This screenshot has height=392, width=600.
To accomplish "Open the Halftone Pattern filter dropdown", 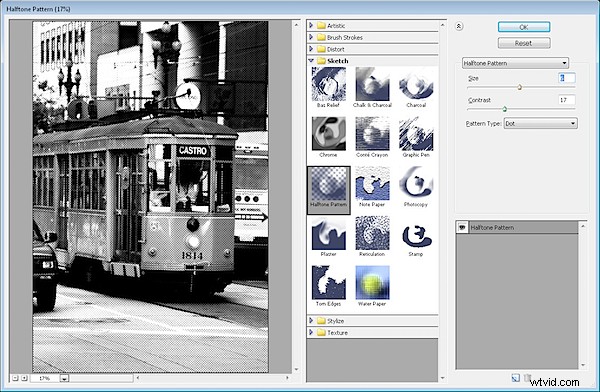I will click(515, 63).
